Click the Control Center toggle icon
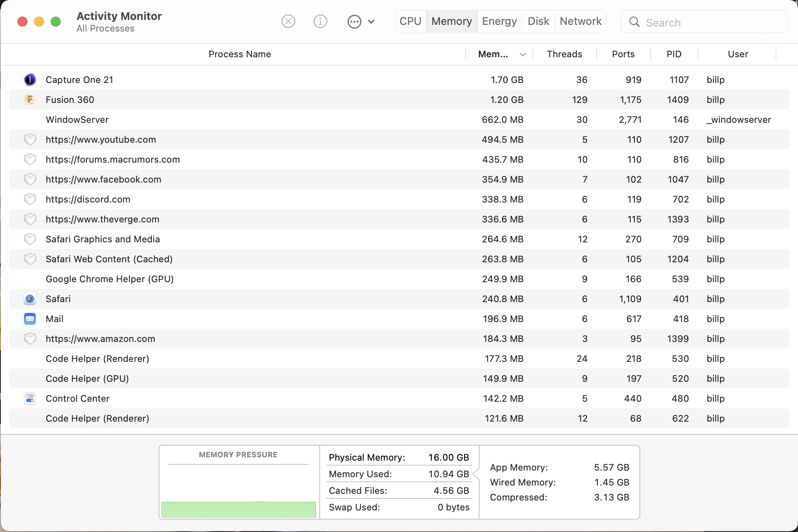Viewport: 798px width, 532px height. point(30,398)
